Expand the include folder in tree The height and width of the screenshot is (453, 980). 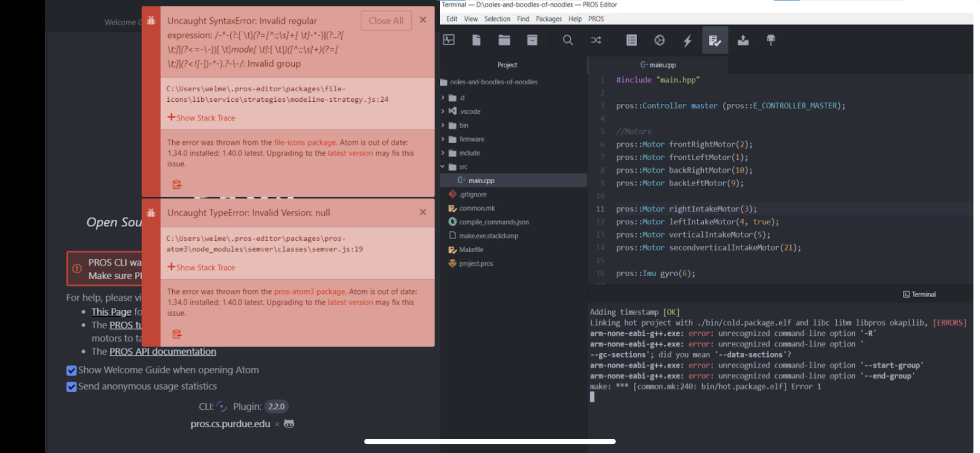pos(442,153)
